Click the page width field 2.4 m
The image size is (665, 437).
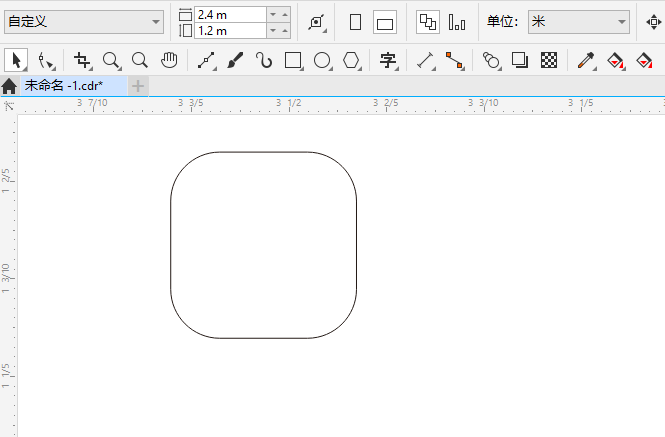[230, 15]
